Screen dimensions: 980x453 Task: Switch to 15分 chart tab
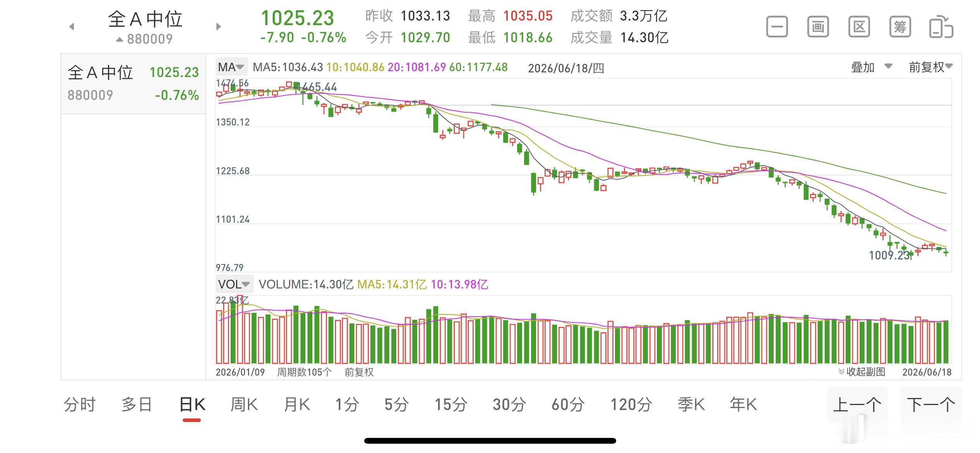pos(451,405)
